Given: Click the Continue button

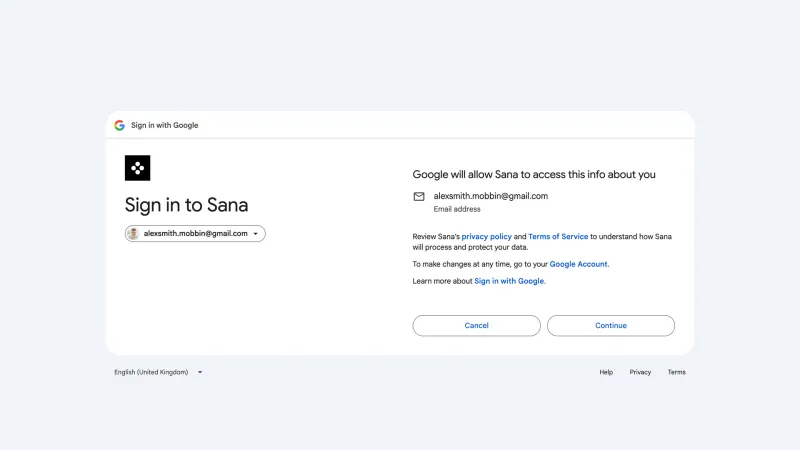Looking at the screenshot, I should [611, 326].
